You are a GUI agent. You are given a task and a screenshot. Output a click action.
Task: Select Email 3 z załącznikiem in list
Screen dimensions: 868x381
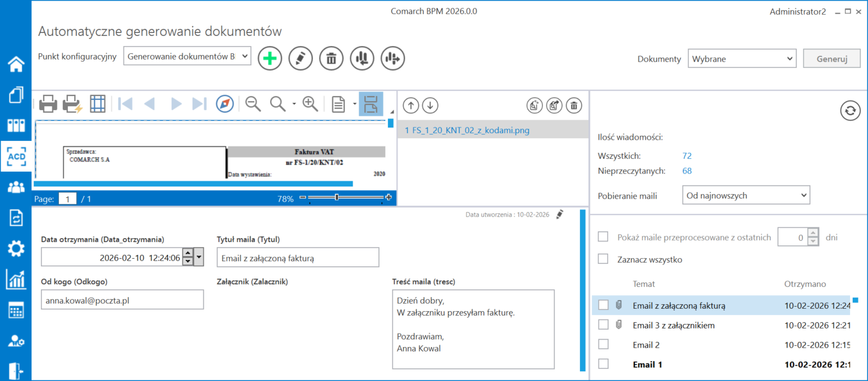click(673, 325)
